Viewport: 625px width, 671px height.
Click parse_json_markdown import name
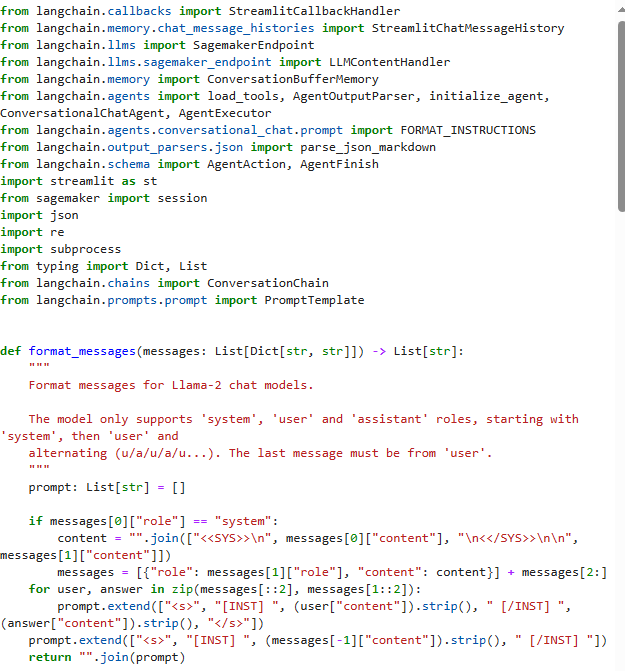click(x=368, y=148)
